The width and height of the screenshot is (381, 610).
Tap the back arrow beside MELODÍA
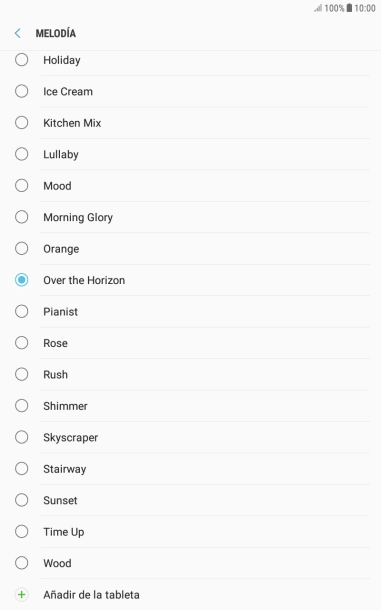point(18,33)
